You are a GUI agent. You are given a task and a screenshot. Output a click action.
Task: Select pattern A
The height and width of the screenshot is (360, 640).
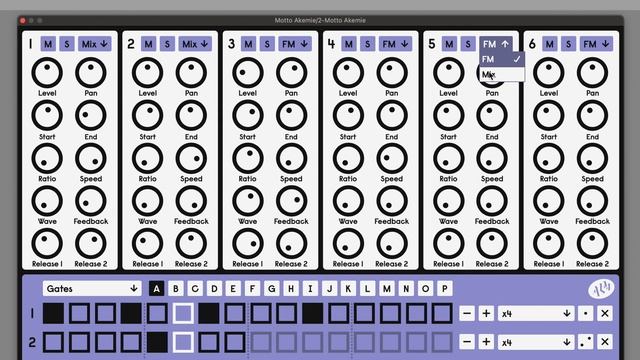point(156,289)
